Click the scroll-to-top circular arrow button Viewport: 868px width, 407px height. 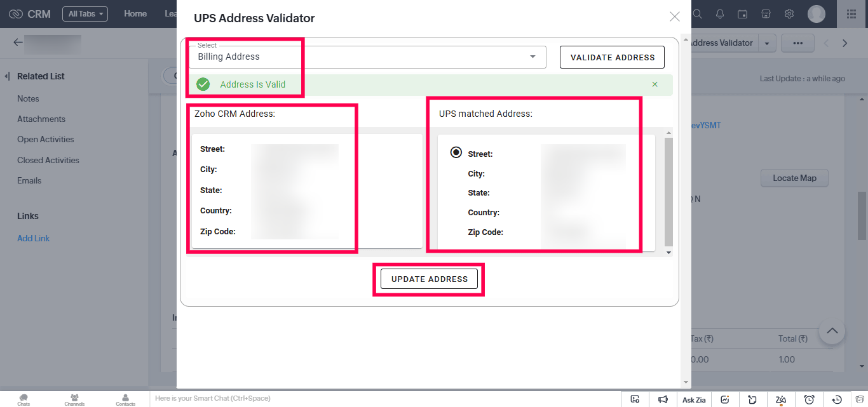click(832, 331)
